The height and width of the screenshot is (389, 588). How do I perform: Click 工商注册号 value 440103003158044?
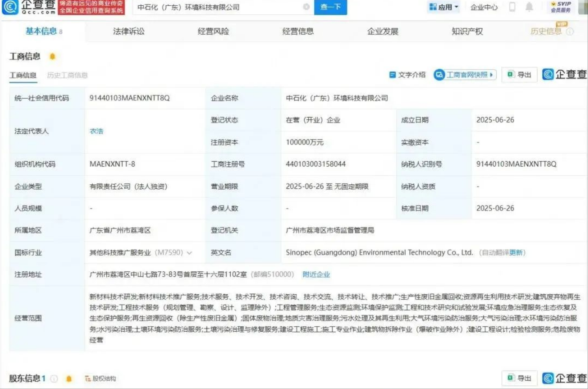(316, 164)
